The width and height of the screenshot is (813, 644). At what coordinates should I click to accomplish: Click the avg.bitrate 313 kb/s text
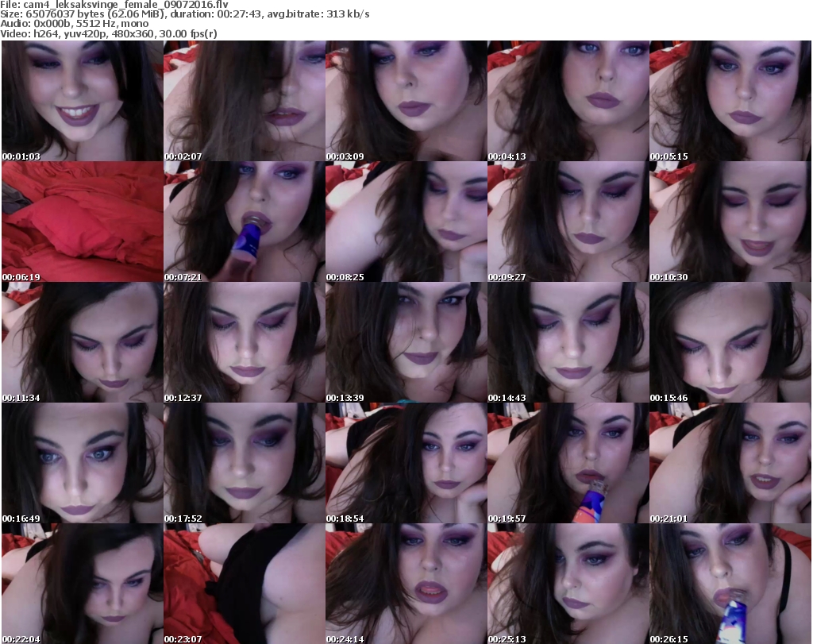(x=318, y=14)
